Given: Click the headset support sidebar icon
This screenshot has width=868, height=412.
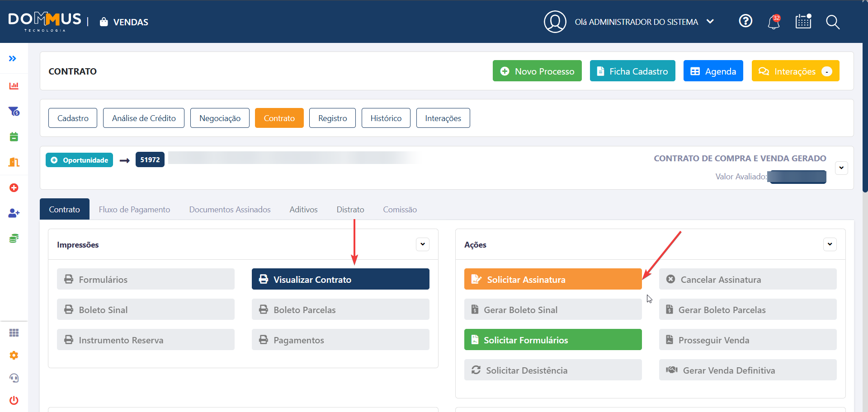Looking at the screenshot, I should point(14,378).
